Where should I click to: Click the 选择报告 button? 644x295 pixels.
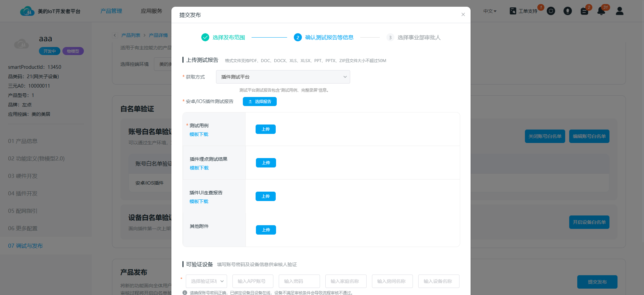coord(260,102)
